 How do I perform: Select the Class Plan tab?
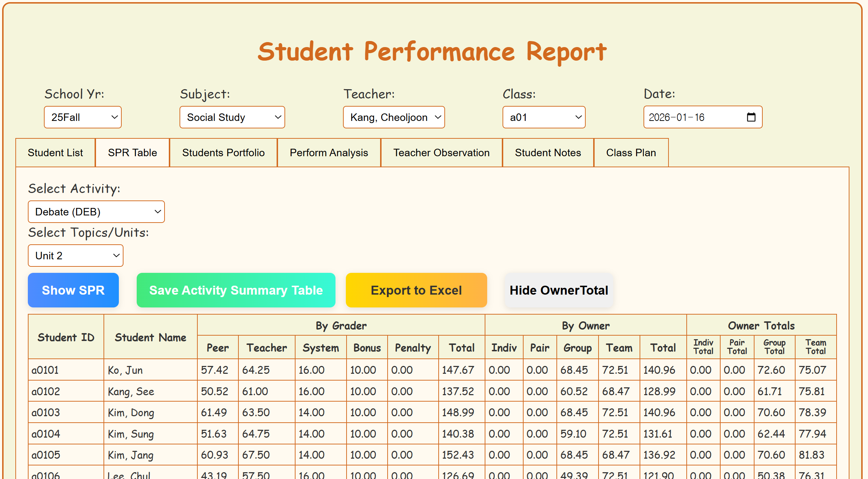631,153
